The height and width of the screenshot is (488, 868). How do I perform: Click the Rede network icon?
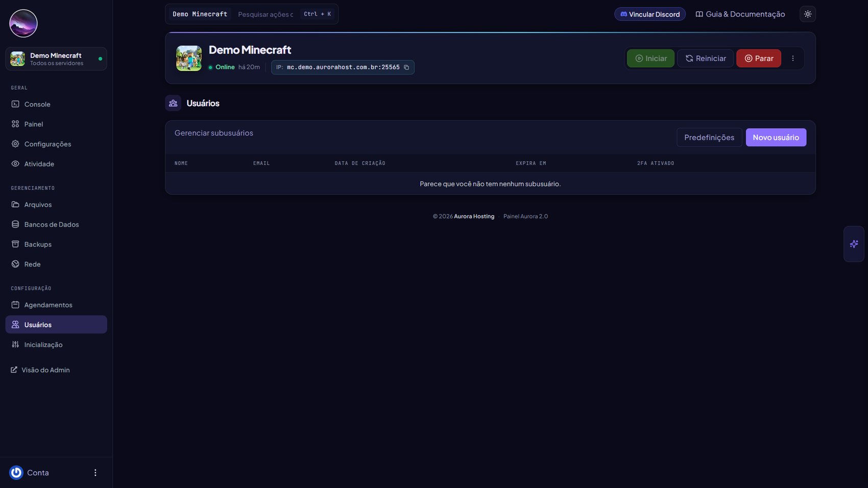pyautogui.click(x=15, y=264)
